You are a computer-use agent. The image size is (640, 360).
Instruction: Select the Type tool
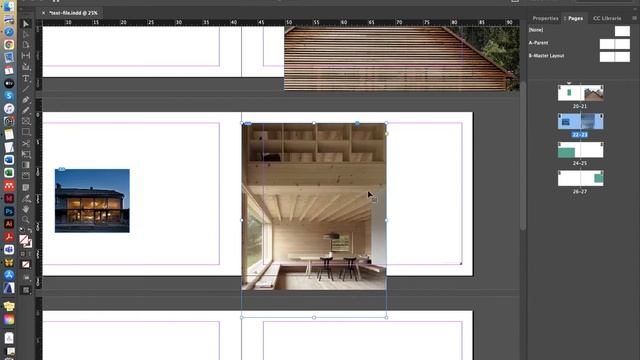click(26, 78)
